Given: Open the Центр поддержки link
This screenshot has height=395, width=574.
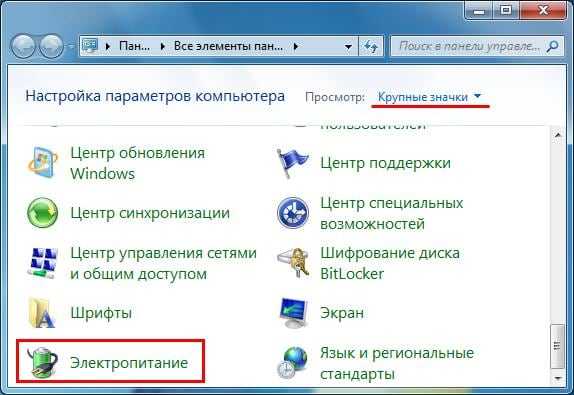Looking at the screenshot, I should pyautogui.click(x=385, y=163).
